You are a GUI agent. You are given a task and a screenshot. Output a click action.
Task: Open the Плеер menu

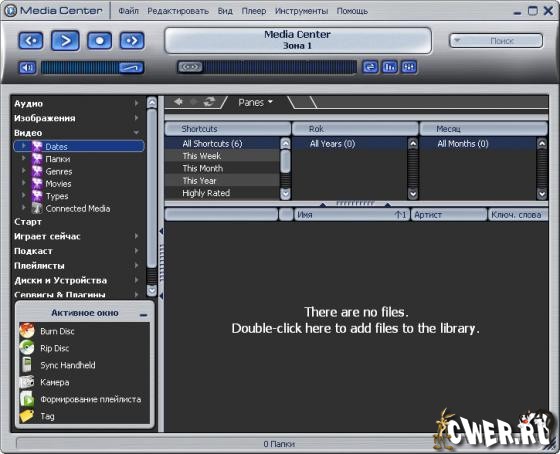click(x=254, y=11)
